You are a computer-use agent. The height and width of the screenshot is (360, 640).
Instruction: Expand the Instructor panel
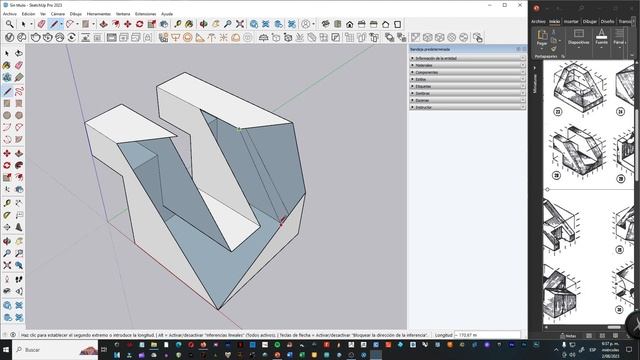click(x=467, y=107)
